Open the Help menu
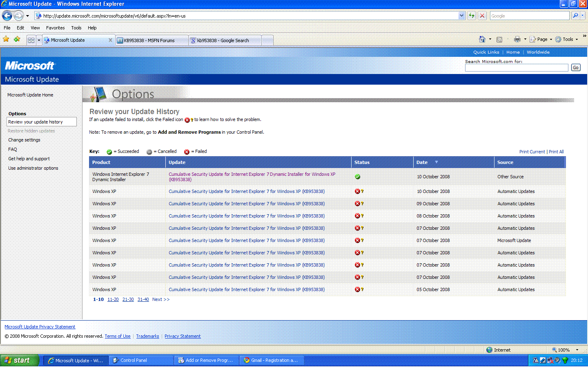 click(92, 28)
